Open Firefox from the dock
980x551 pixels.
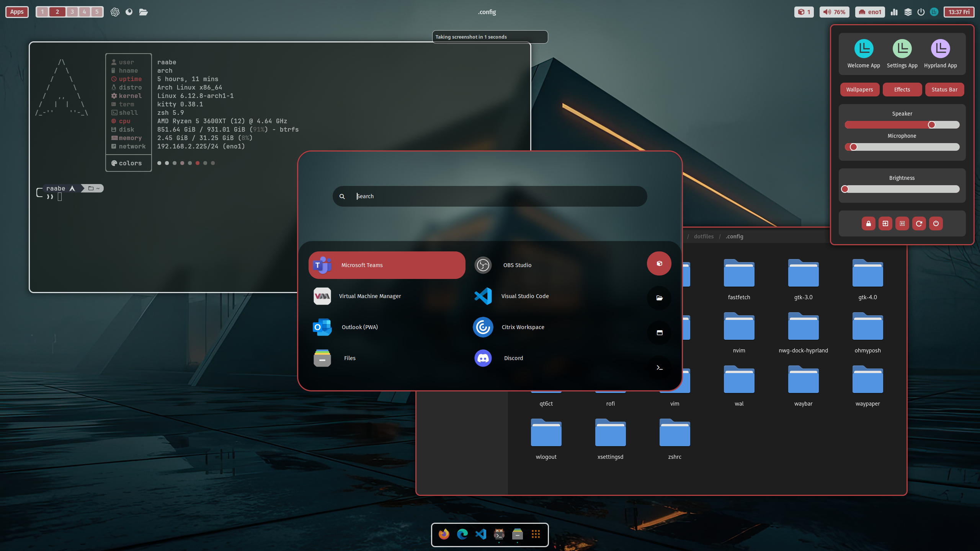click(x=444, y=534)
